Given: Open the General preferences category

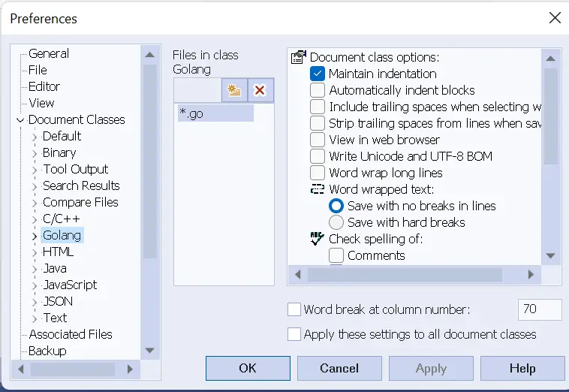Looking at the screenshot, I should [49, 53].
